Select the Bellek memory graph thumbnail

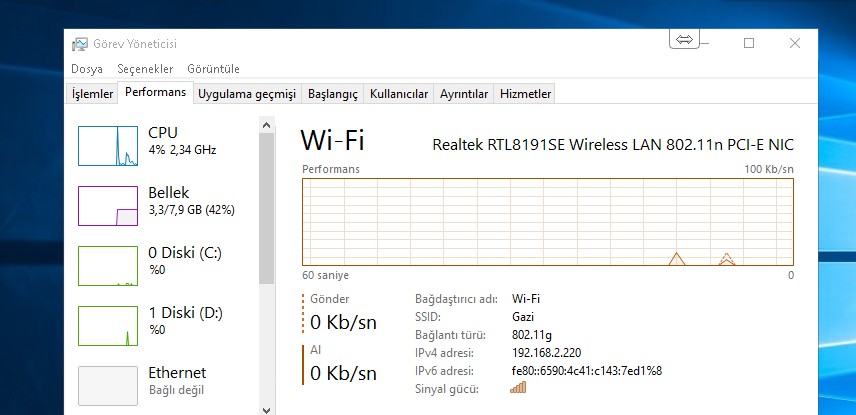point(108,206)
